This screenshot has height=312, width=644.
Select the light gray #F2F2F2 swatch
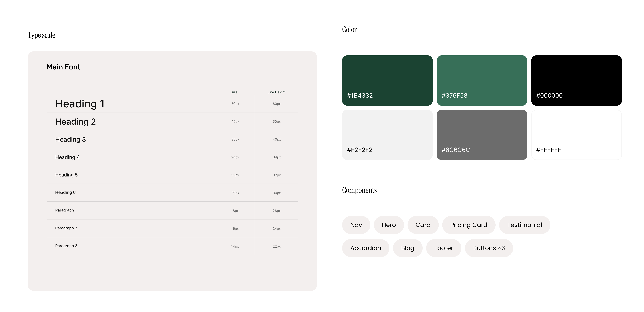387,135
